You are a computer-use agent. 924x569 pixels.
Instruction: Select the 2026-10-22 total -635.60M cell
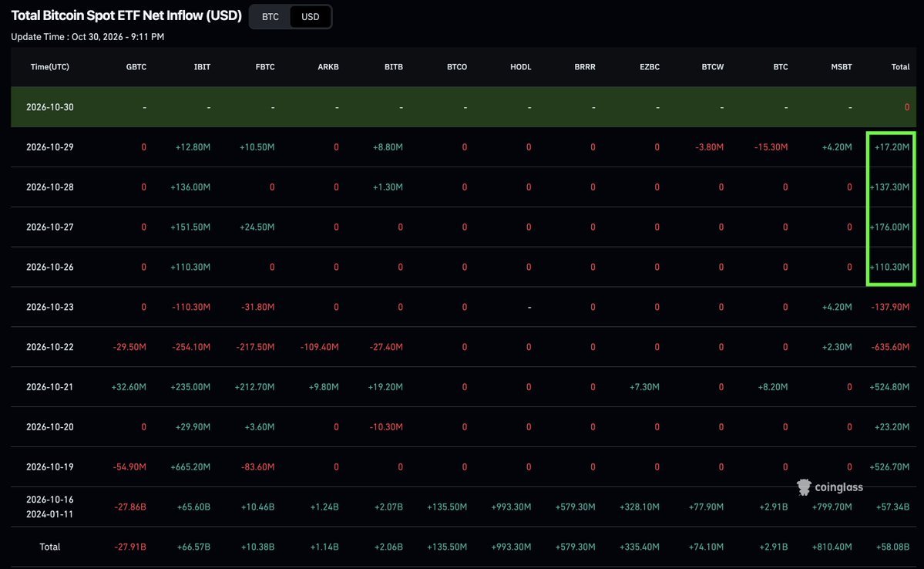890,347
